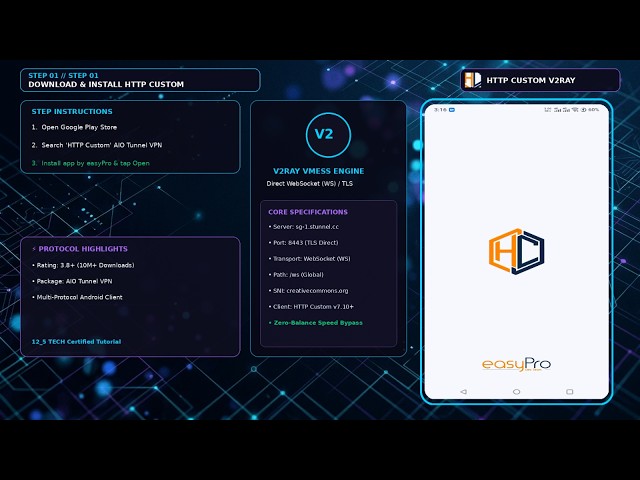Click 'Multi-Protocol Android Client' line
640x480 pixels.
tap(77, 297)
